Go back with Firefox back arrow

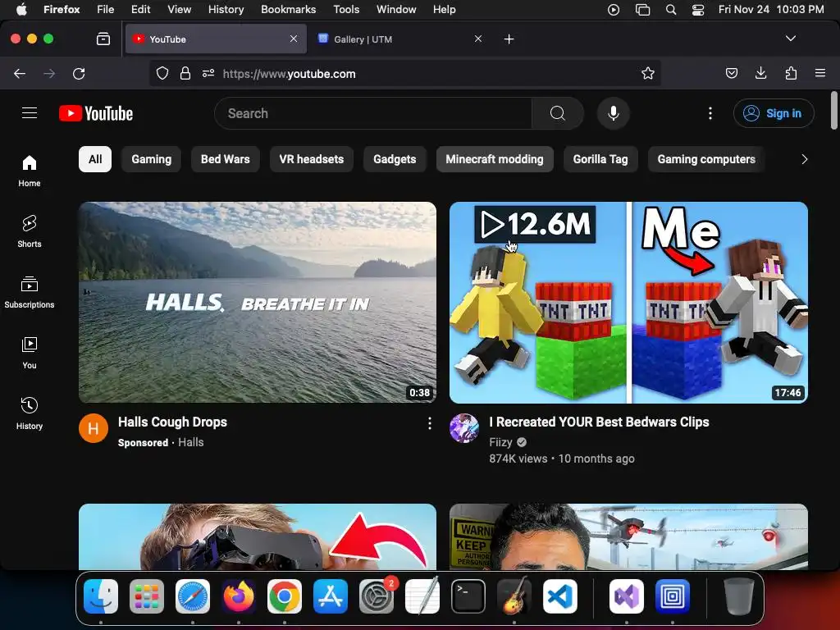tap(20, 73)
